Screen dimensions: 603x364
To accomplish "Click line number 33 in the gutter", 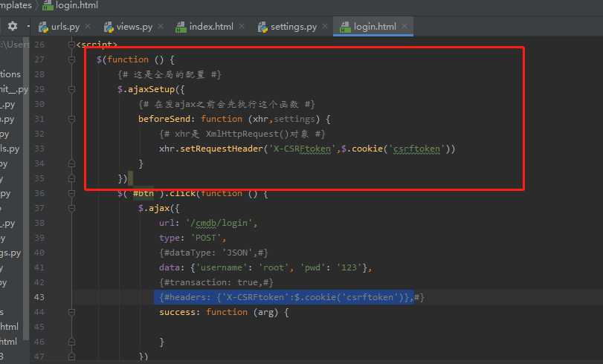I will [39, 149].
